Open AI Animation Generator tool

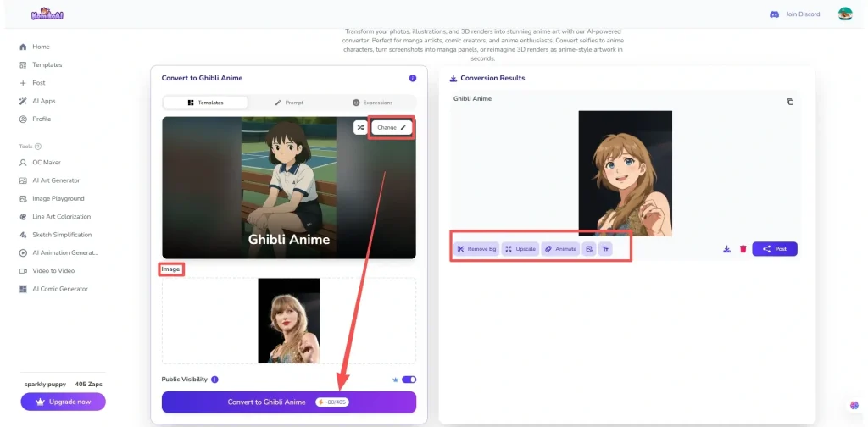pyautogui.click(x=59, y=252)
